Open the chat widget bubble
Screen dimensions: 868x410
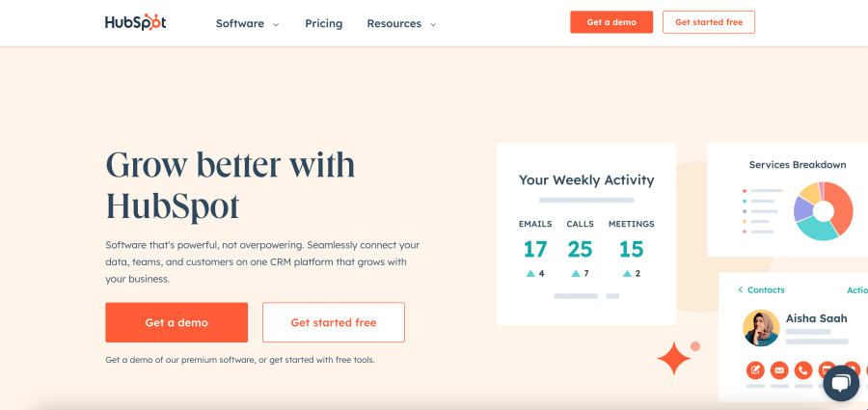point(840,383)
